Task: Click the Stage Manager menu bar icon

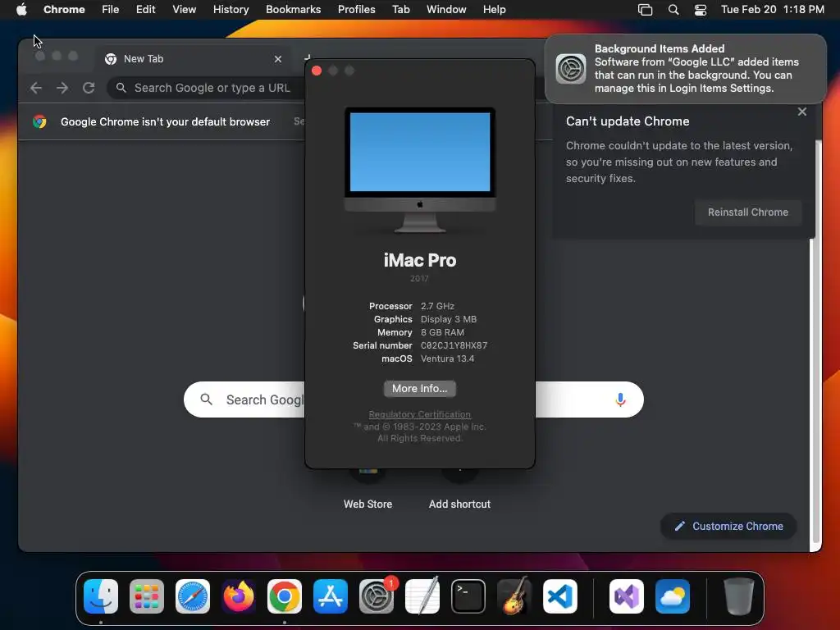Action: click(x=645, y=10)
